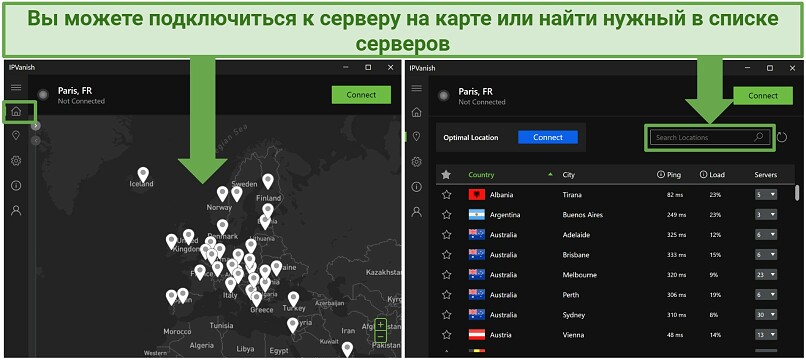The width and height of the screenshot is (806, 360).
Task: Click blue Optimal Location Connect button
Action: (548, 137)
